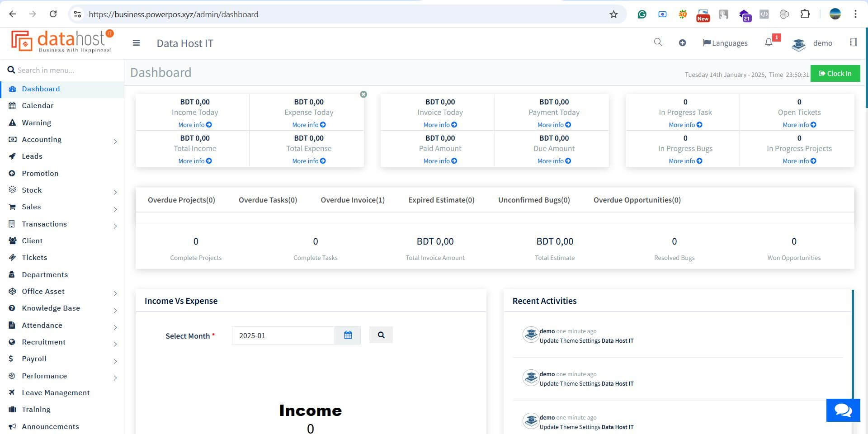
Task: Toggle the right sidebar panel icon
Action: 853,42
